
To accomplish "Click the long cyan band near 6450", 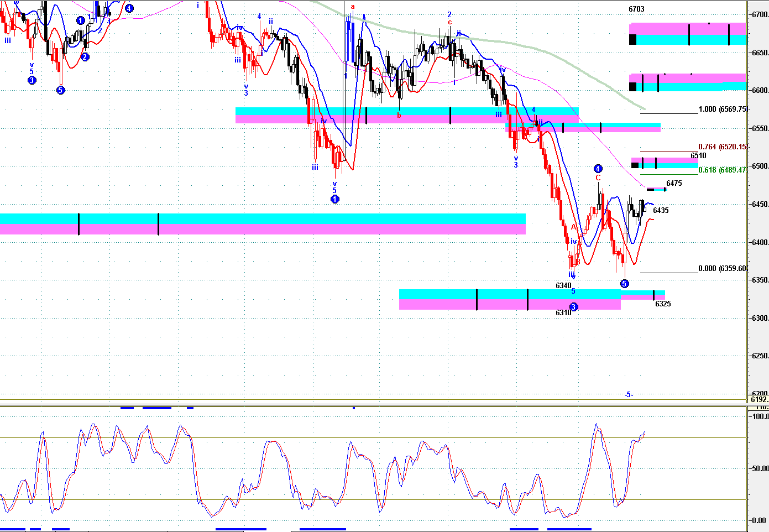I will [x=263, y=218].
